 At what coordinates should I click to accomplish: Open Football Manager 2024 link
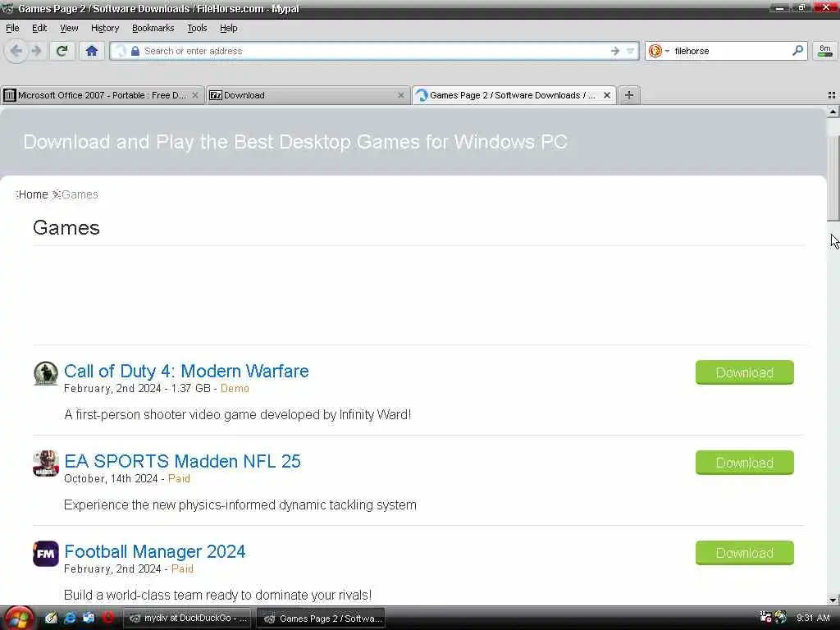point(155,551)
